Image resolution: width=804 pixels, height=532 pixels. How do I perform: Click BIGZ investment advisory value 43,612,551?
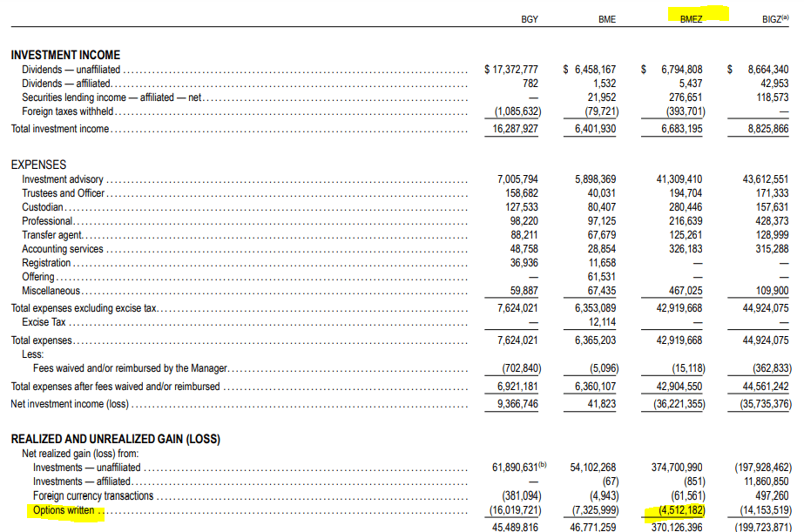pos(765,178)
